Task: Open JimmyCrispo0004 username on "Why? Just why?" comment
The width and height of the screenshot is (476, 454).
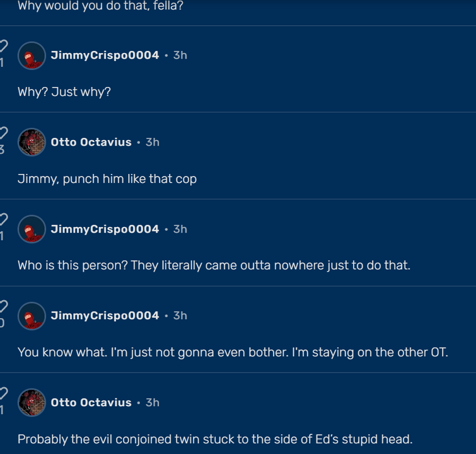Action: [x=105, y=55]
